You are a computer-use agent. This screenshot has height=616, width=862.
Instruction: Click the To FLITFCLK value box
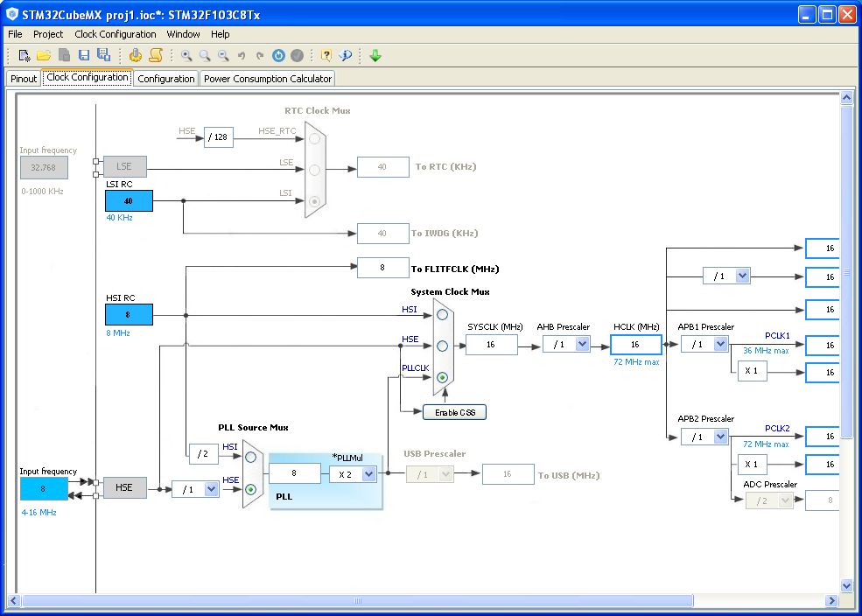pyautogui.click(x=382, y=268)
